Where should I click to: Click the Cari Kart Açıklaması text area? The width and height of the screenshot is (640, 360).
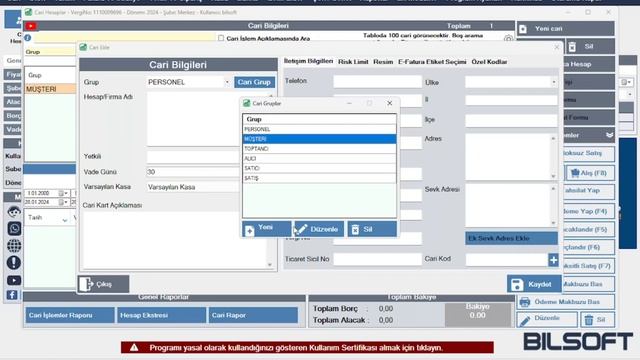tap(175, 240)
